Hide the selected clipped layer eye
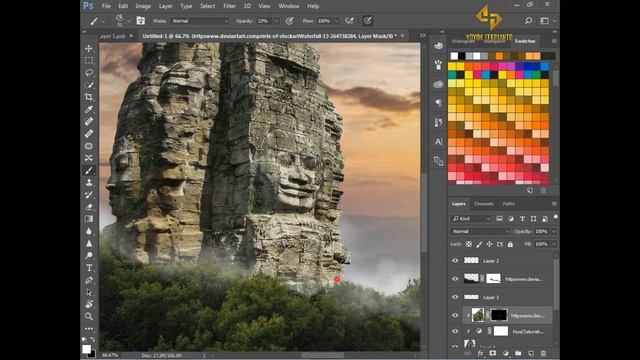 455,315
